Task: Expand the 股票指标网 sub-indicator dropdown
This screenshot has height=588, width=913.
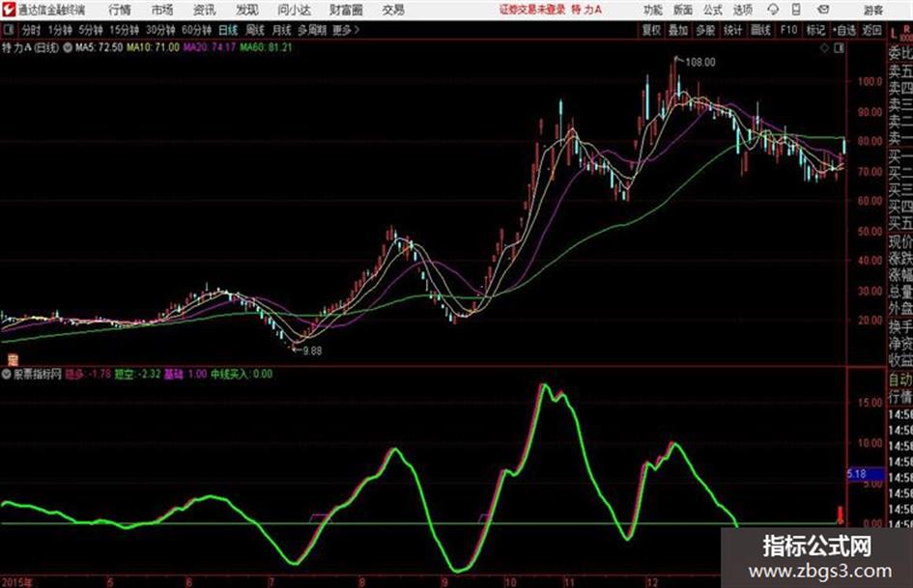Action: [6, 375]
